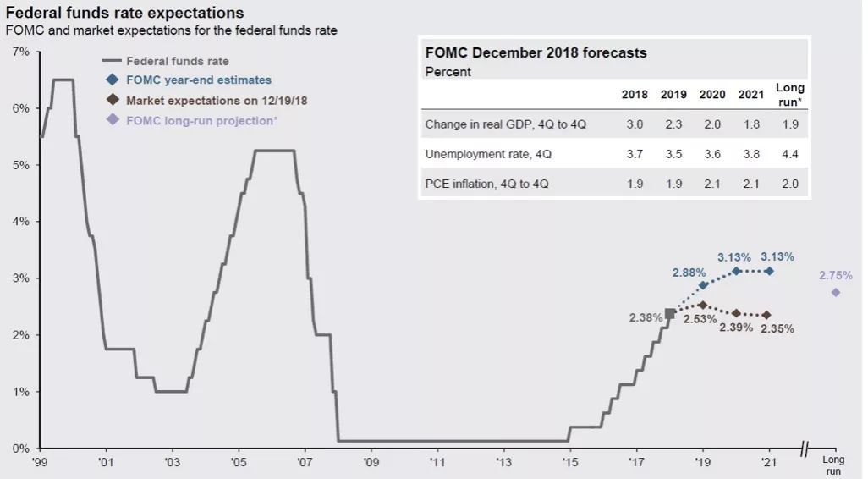Click the Long run column header in table
Viewport: 868px width, 479px height.
click(x=790, y=95)
